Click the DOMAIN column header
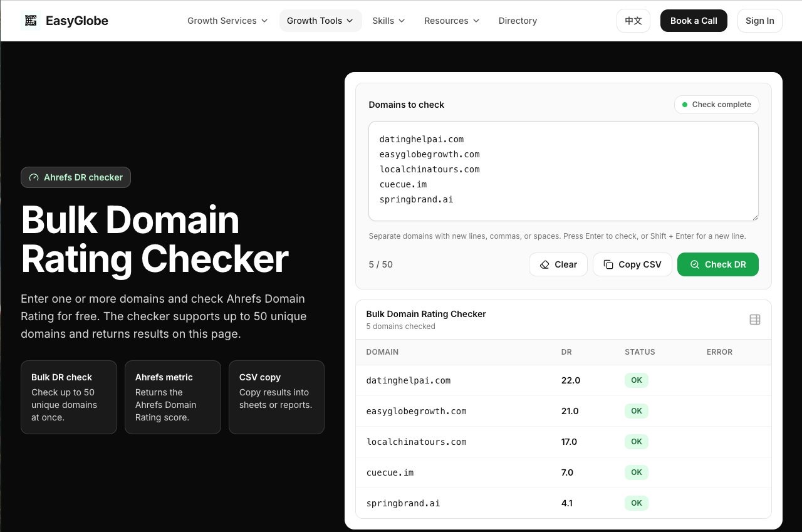 [382, 352]
